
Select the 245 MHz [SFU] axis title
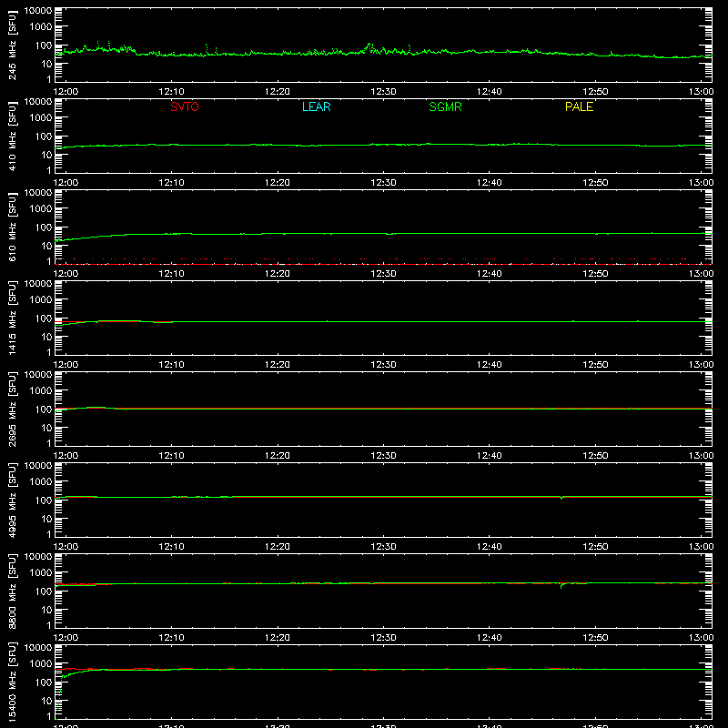click(12, 45)
